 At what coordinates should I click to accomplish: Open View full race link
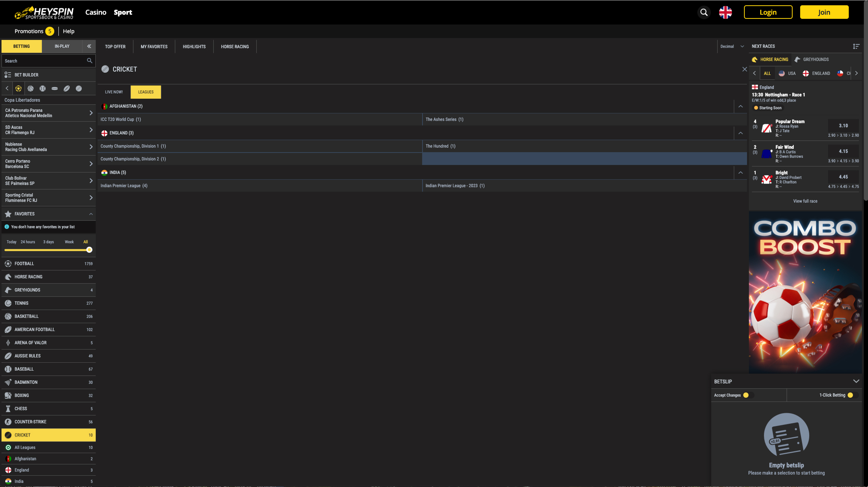click(805, 201)
